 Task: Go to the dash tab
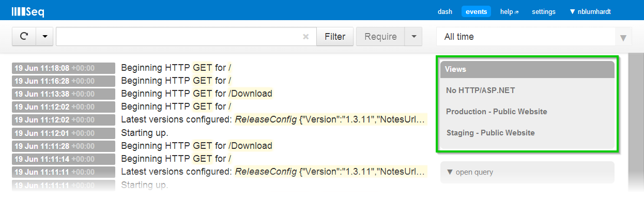tap(445, 11)
